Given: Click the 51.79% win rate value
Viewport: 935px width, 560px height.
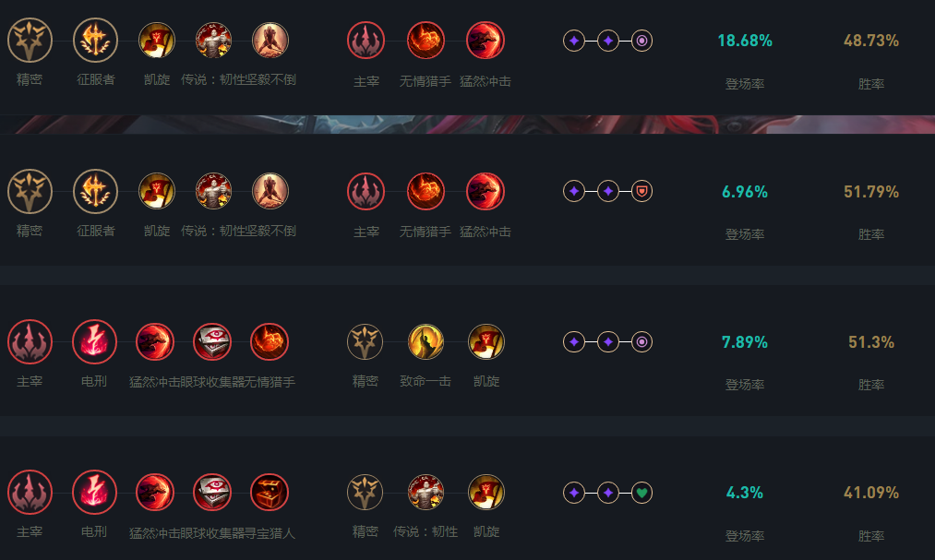Looking at the screenshot, I should pyautogui.click(x=870, y=191).
